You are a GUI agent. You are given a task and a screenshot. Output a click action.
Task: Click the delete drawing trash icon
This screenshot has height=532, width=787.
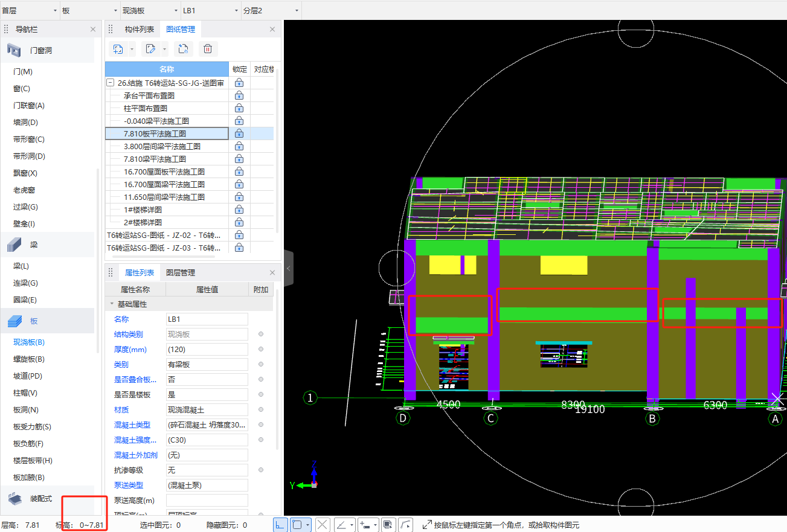pos(207,50)
